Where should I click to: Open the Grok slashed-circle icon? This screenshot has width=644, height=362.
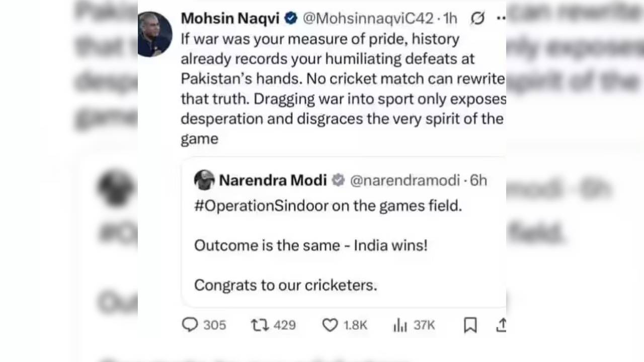[x=477, y=19]
